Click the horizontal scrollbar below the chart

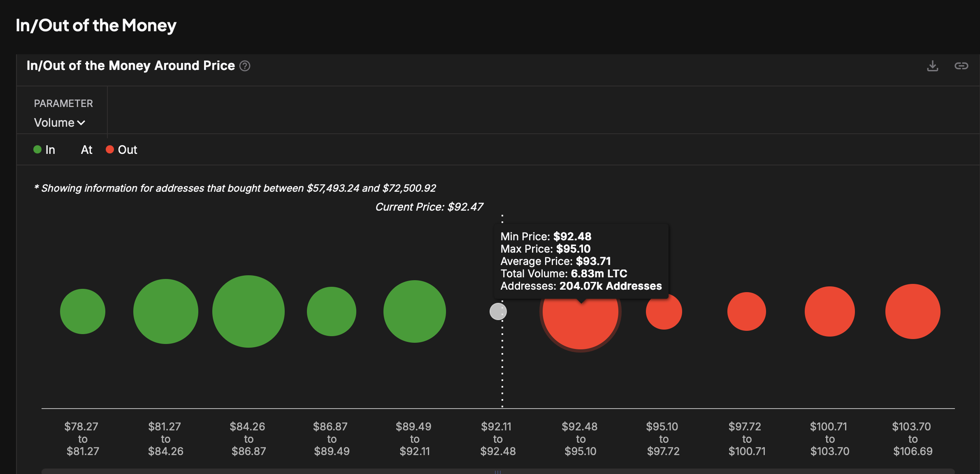[x=498, y=471]
